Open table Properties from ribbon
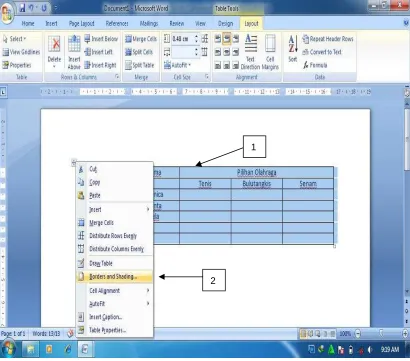 [17, 65]
